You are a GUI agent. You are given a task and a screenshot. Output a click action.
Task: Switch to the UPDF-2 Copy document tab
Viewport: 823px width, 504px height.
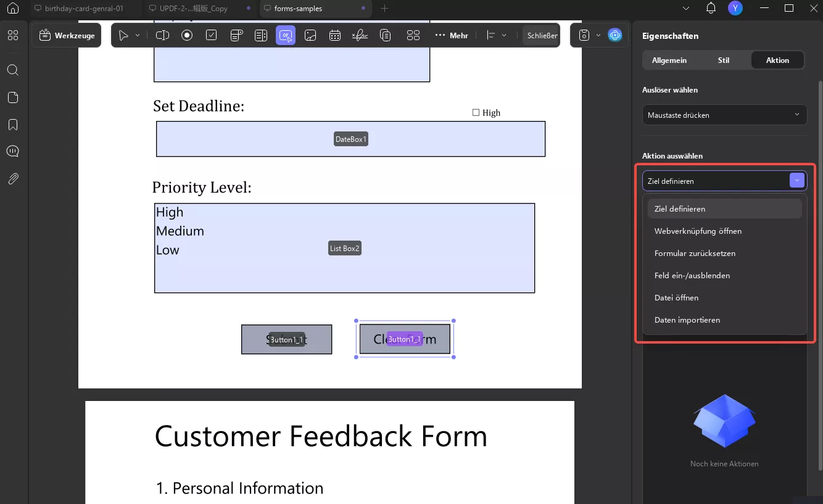[x=200, y=9]
